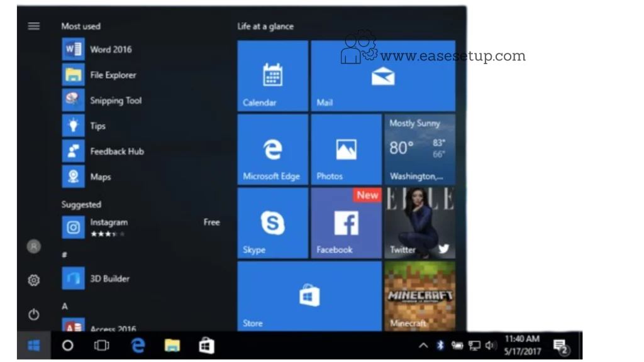Launch the Microsoft Edge tile
The height and width of the screenshot is (362, 644).
point(273,150)
